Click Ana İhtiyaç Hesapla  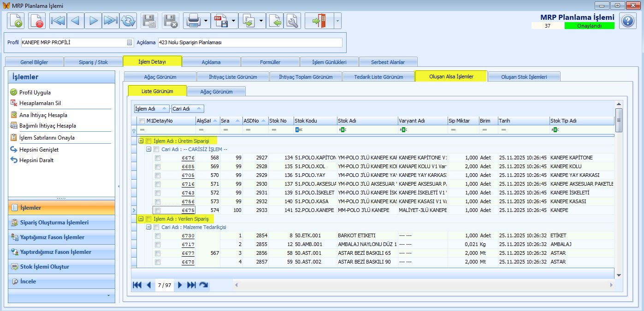coord(43,115)
